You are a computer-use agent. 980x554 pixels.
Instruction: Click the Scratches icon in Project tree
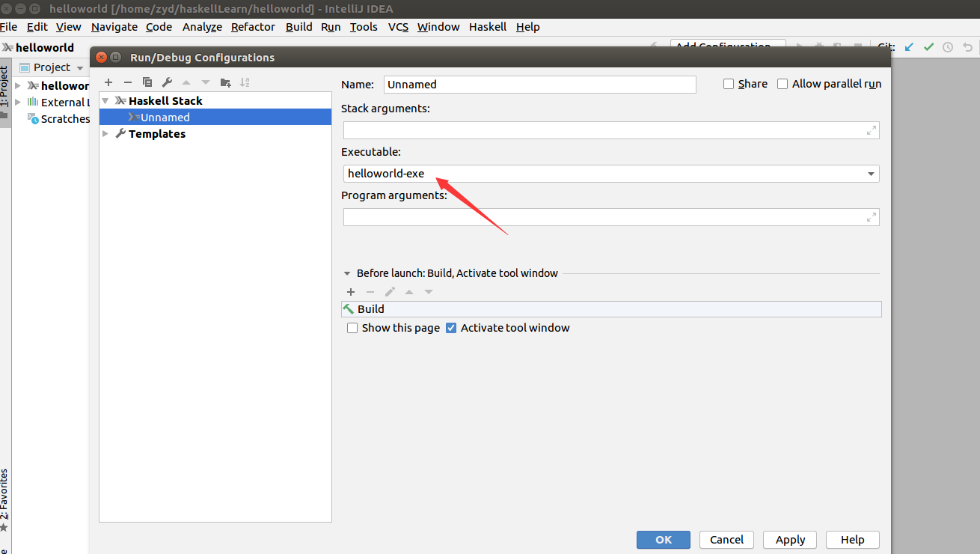33,118
